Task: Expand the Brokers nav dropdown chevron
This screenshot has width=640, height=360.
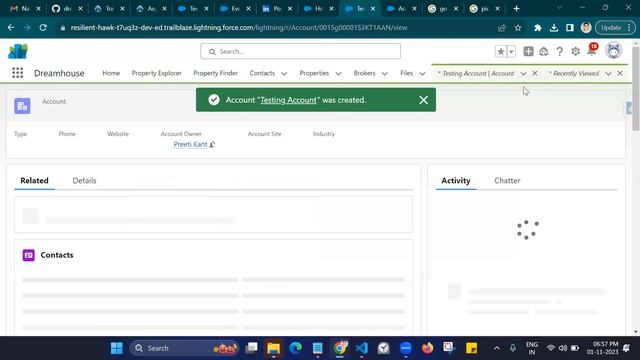Action: (x=385, y=73)
